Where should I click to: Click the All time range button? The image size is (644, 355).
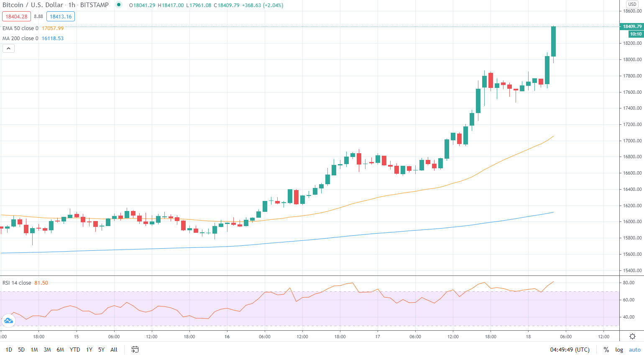113,350
